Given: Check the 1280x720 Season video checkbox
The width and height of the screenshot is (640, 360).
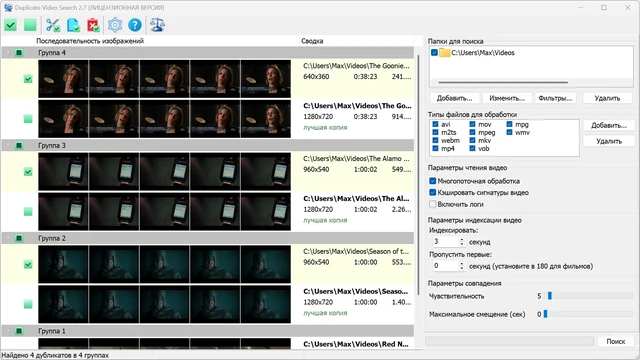Looking at the screenshot, I should 28,304.
